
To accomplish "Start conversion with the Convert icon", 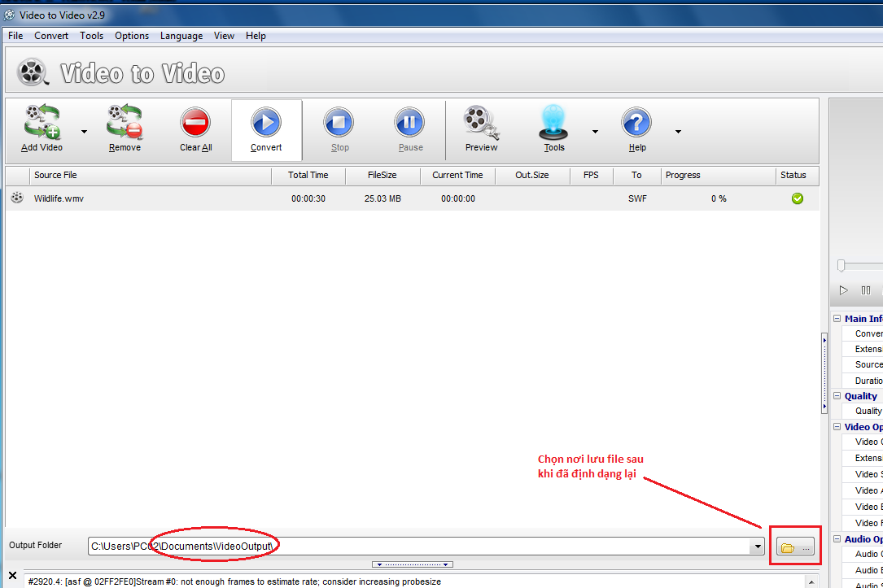I will point(266,124).
